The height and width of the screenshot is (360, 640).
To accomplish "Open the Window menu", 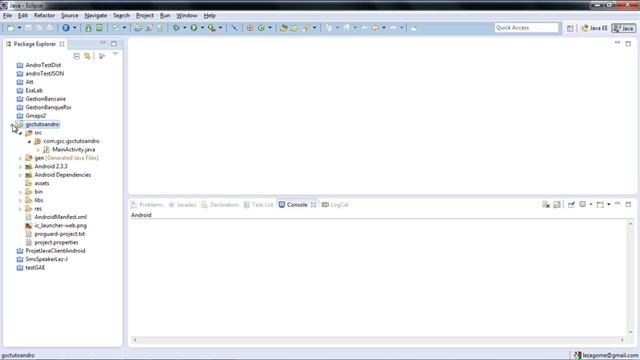I will point(187,16).
